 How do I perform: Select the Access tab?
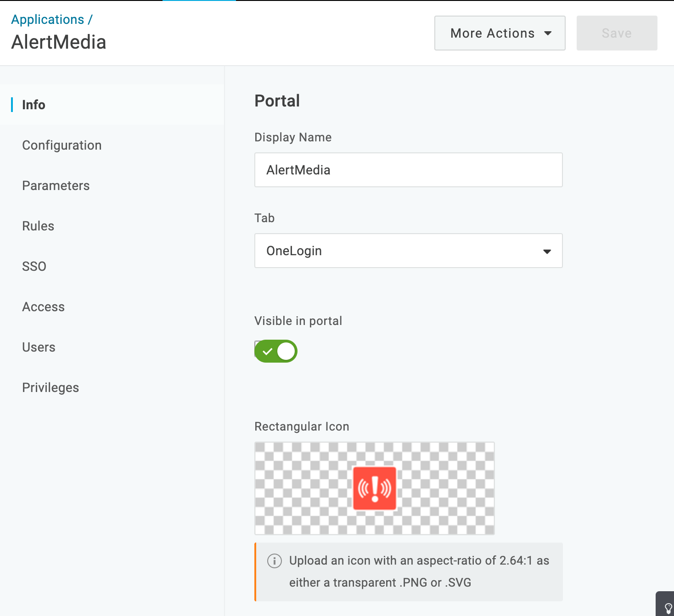pos(44,307)
